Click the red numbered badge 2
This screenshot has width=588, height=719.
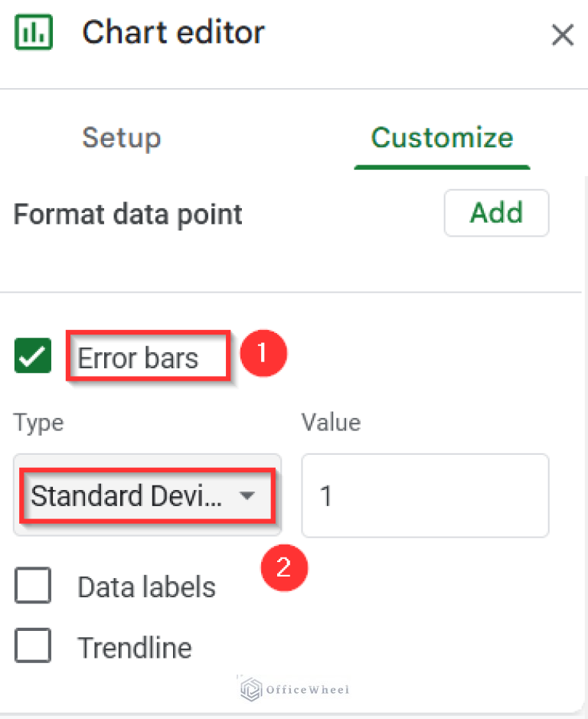(284, 568)
